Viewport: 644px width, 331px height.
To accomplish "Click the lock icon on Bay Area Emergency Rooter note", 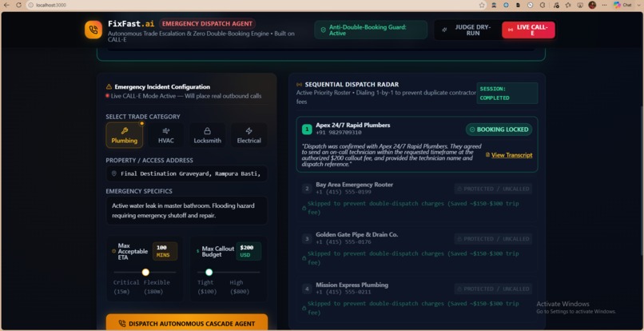I will (x=304, y=209).
